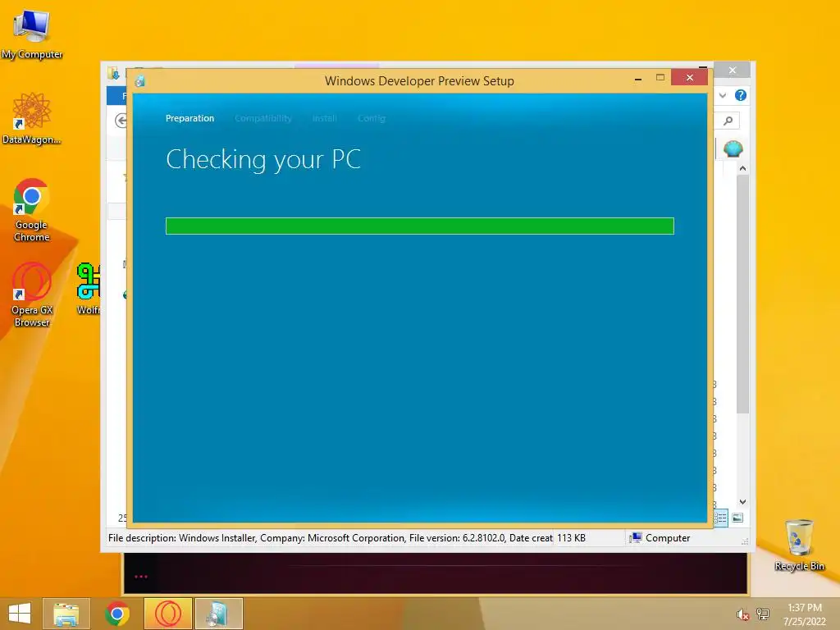Viewport: 840px width, 630px height.
Task: Click the Explorer vertical scrollbar thumb
Action: [x=742, y=294]
